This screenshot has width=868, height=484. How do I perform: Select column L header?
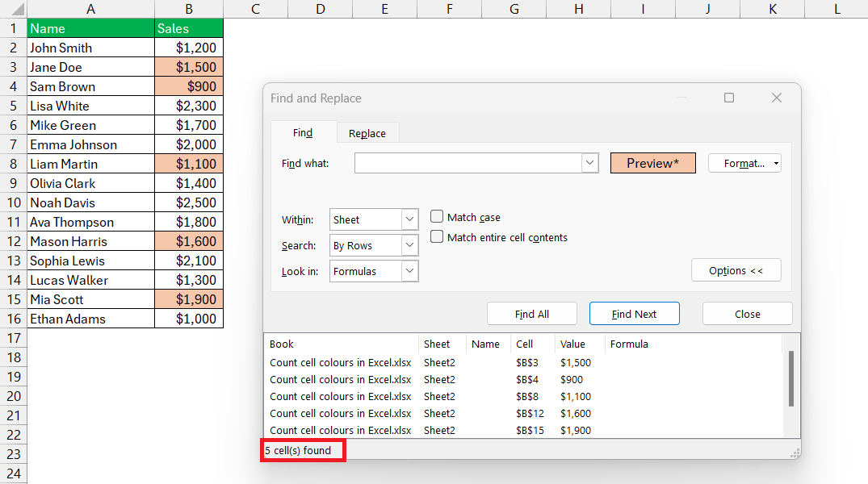[x=837, y=10]
